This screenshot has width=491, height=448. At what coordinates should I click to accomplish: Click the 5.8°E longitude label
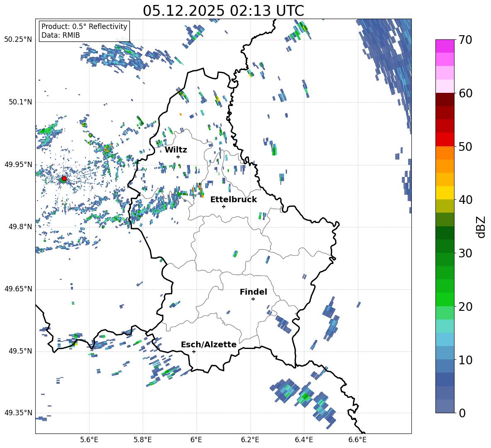[143, 440]
